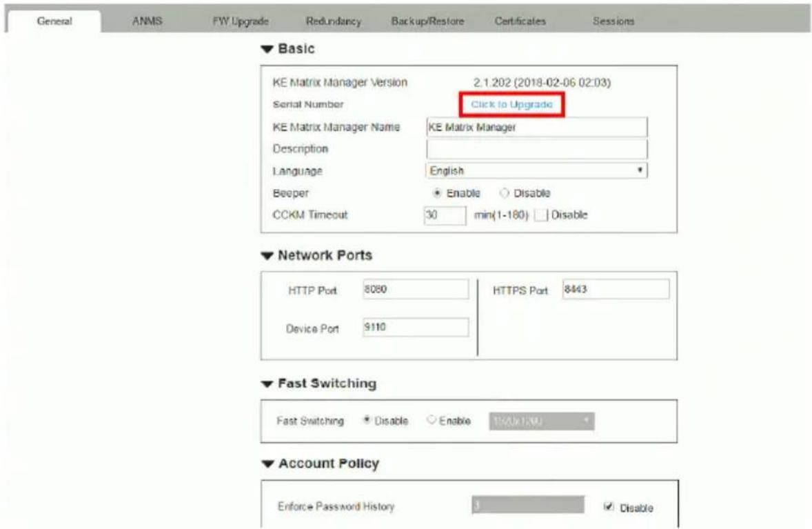Image resolution: width=812 pixels, height=529 pixels.
Task: Open the Sessions tab
Action: 613,21
